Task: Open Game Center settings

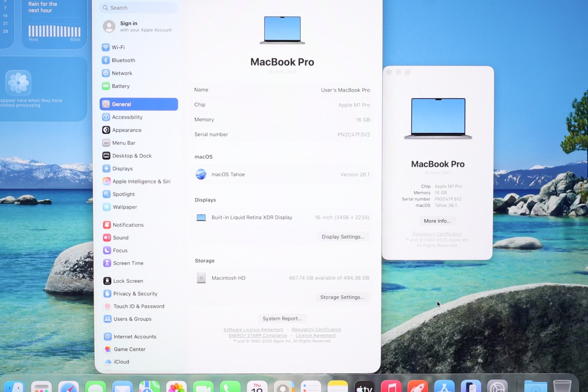Action: (x=129, y=349)
